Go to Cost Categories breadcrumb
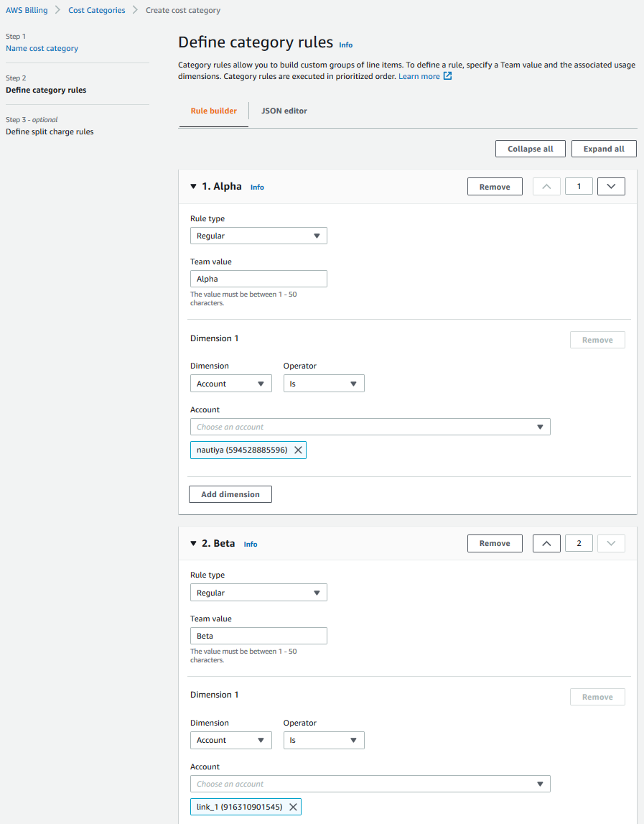The width and height of the screenshot is (644, 824). (96, 11)
